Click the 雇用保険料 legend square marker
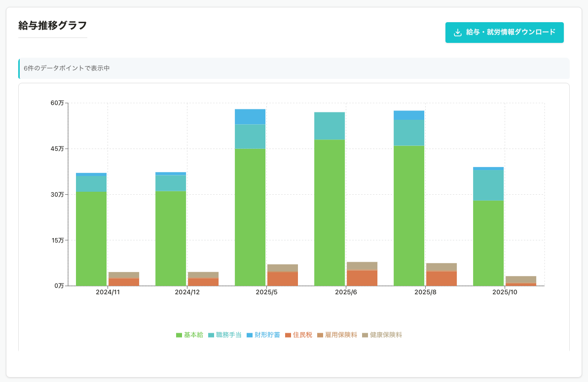The image size is (588, 382). point(320,335)
